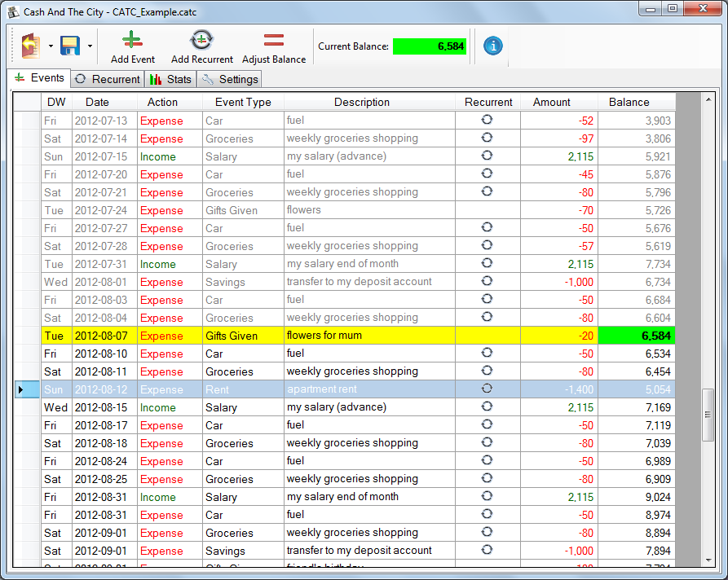Screen dimensions: 728x580
Task: Click the recurrent icon in the 2012-08-10 fuel row
Action: coord(487,353)
